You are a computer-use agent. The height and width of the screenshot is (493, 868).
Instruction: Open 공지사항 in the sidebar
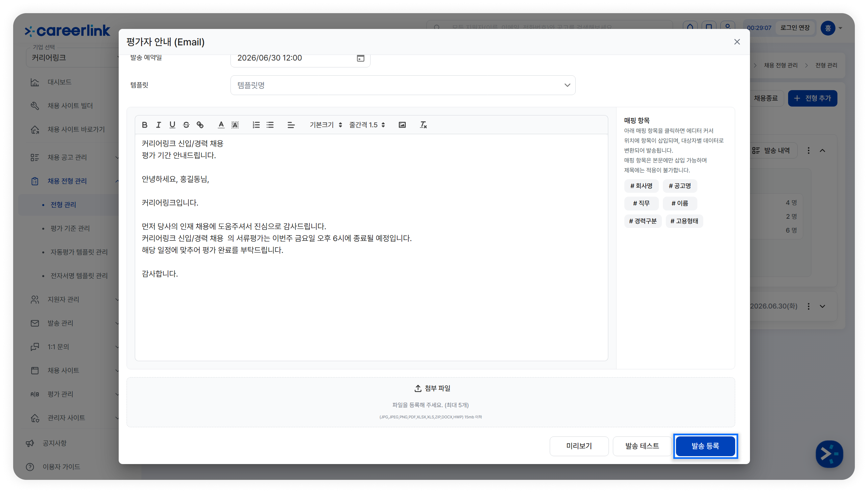(46, 443)
